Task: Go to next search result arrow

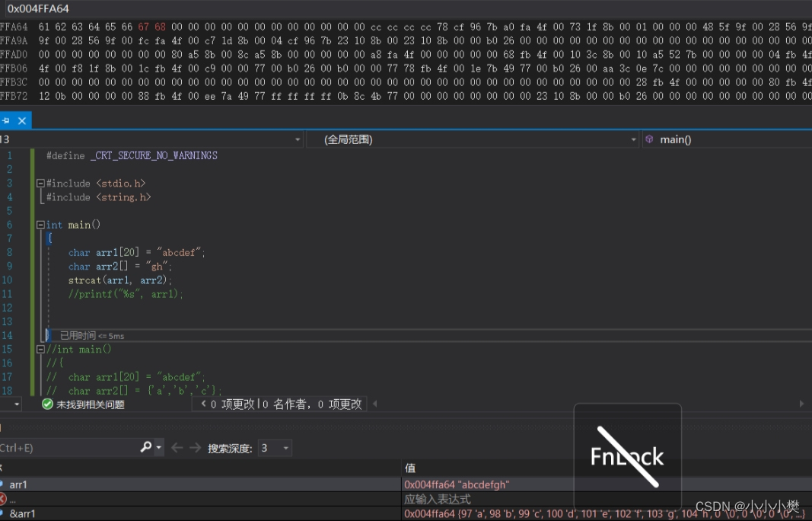Action: (196, 447)
